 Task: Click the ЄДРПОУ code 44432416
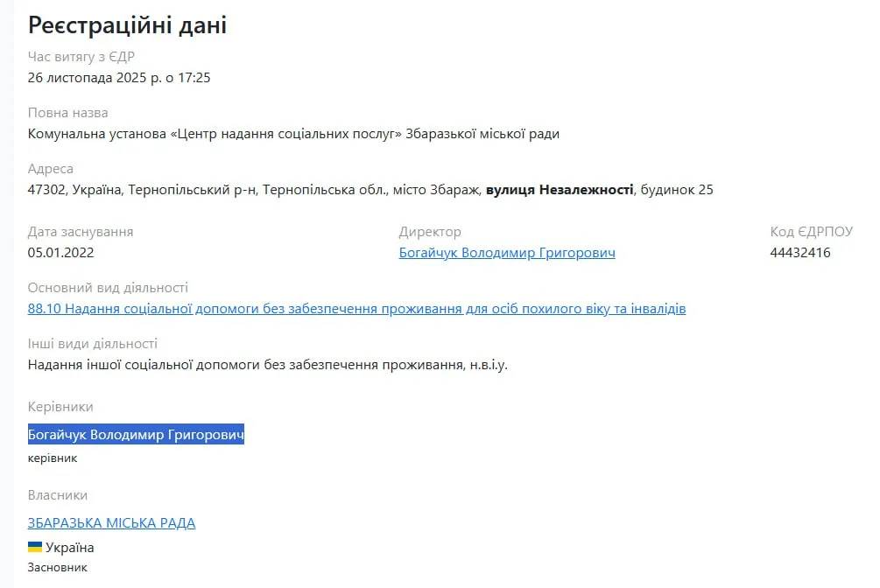point(800,253)
